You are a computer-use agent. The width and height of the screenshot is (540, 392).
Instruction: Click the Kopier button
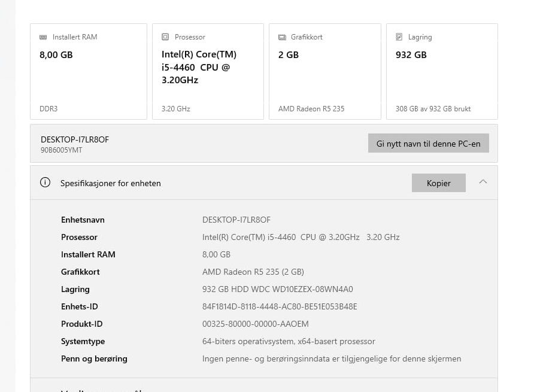(x=438, y=183)
